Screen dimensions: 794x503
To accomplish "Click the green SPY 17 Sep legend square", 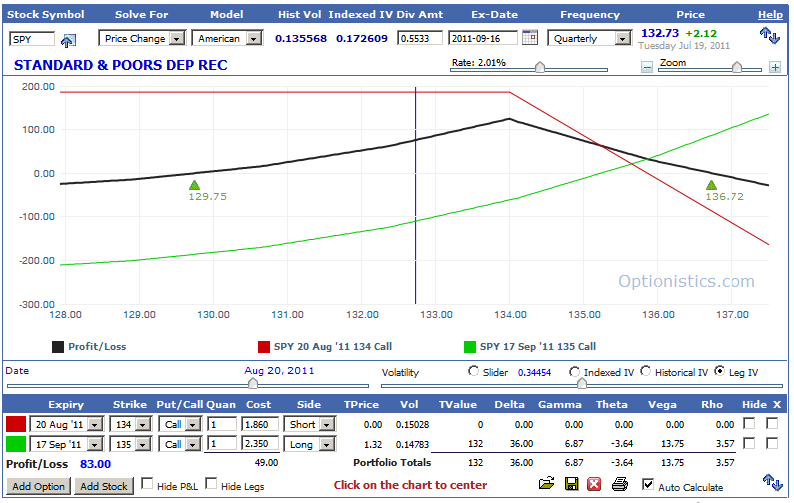I will click(x=470, y=347).
